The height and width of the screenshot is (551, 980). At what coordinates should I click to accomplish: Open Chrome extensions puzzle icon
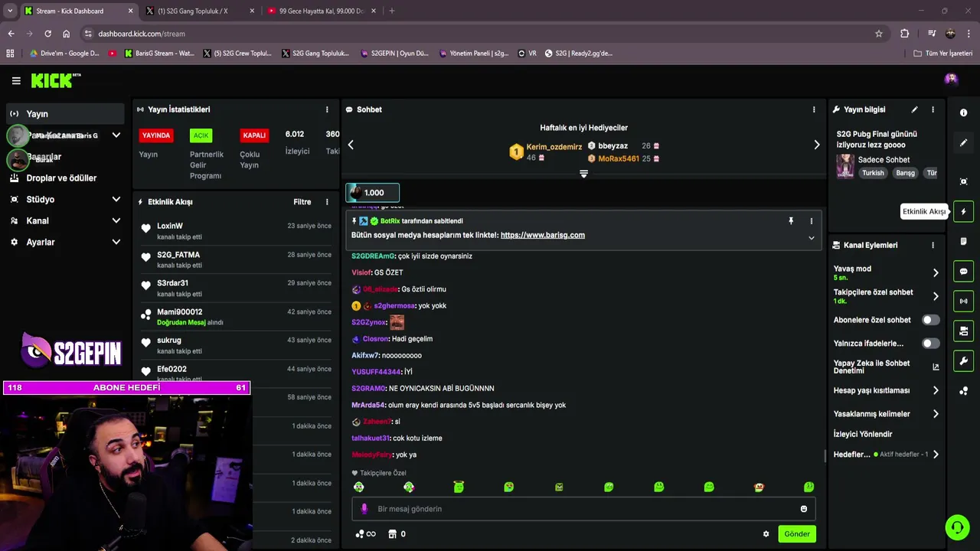(x=904, y=34)
